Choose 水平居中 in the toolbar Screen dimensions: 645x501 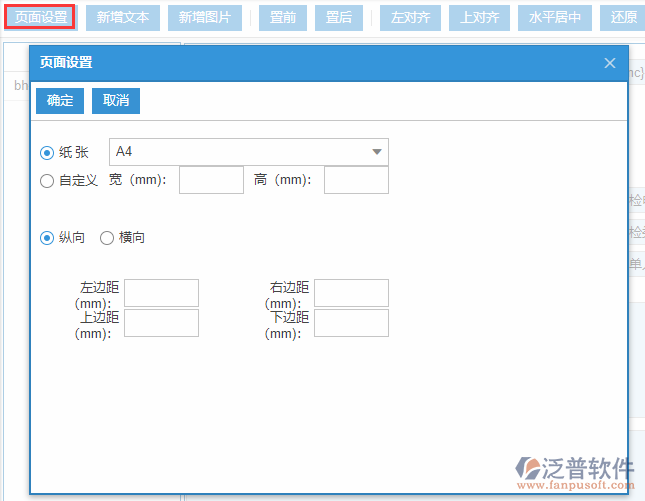coord(554,18)
